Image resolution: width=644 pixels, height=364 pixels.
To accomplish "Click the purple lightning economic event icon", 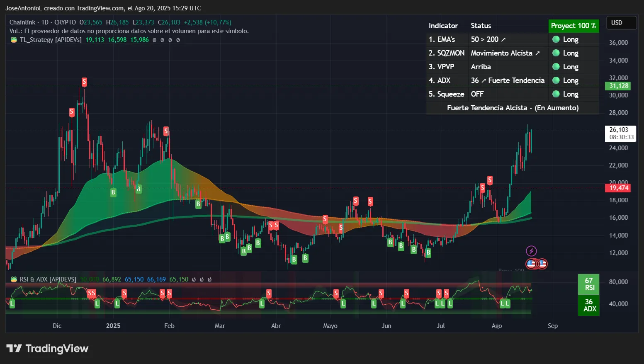I will 531,250.
